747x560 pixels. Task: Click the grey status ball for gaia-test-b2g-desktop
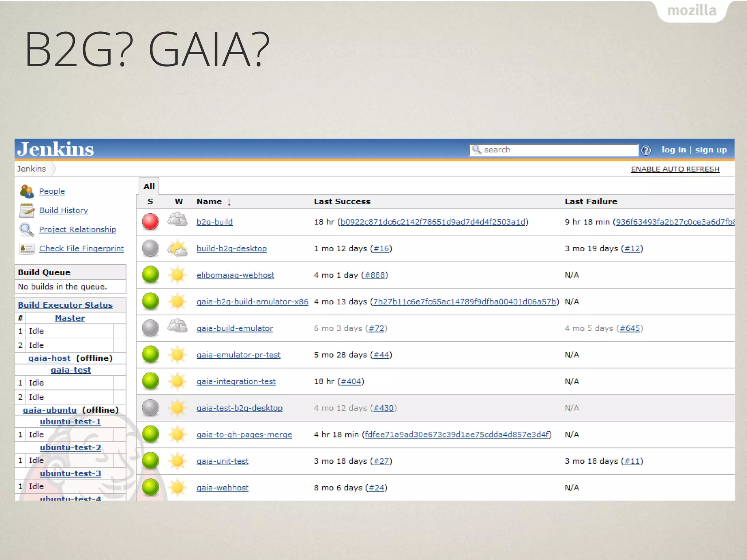pyautogui.click(x=150, y=408)
